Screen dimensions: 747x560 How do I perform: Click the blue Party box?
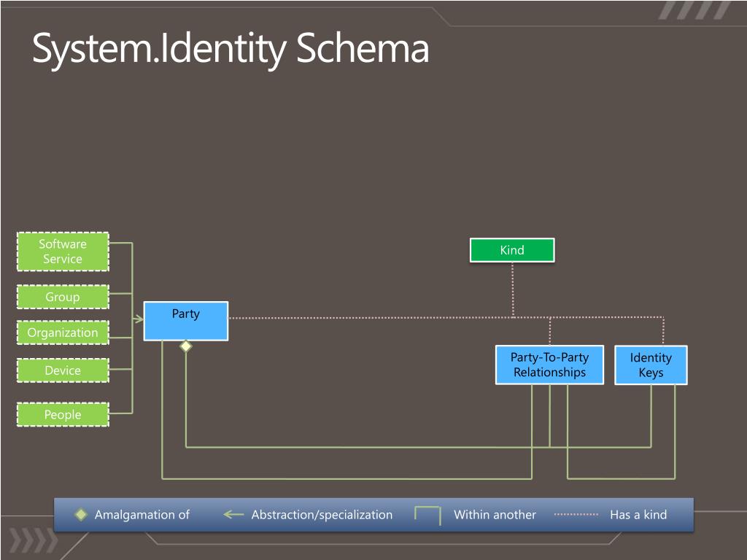pos(186,321)
